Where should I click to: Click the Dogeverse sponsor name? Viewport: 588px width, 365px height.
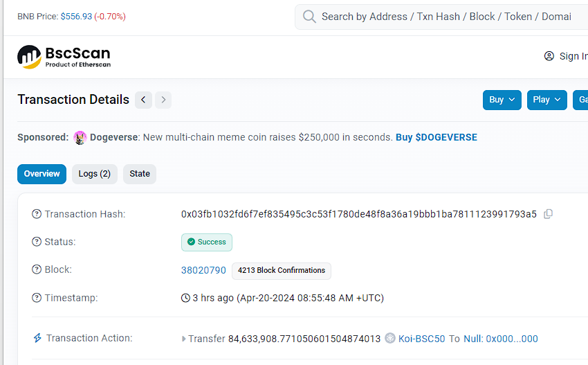point(114,137)
